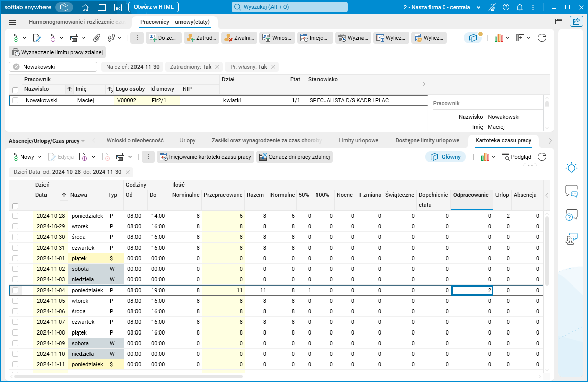Click the help question mark icon
This screenshot has width=588, height=382.
point(506,7)
